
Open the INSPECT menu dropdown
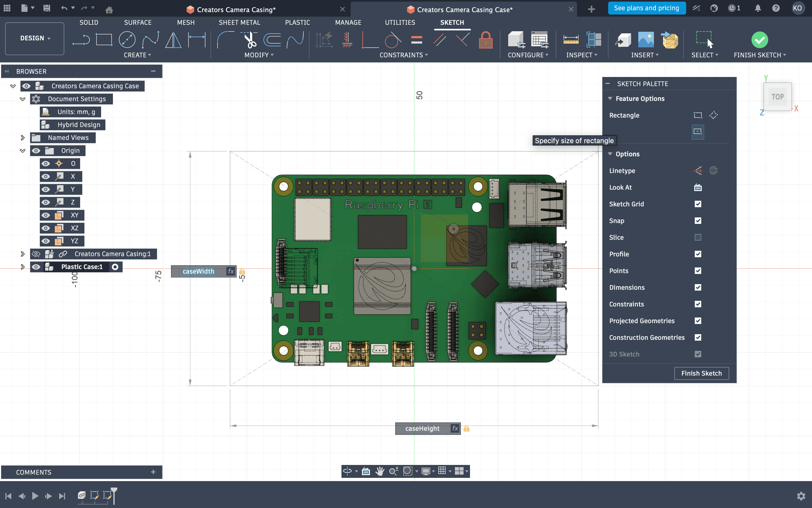pyautogui.click(x=582, y=55)
